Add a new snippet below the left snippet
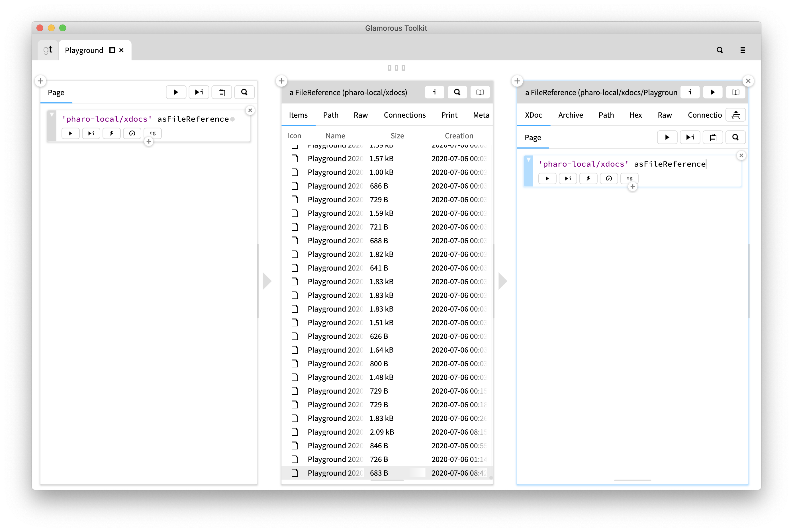 (x=149, y=142)
